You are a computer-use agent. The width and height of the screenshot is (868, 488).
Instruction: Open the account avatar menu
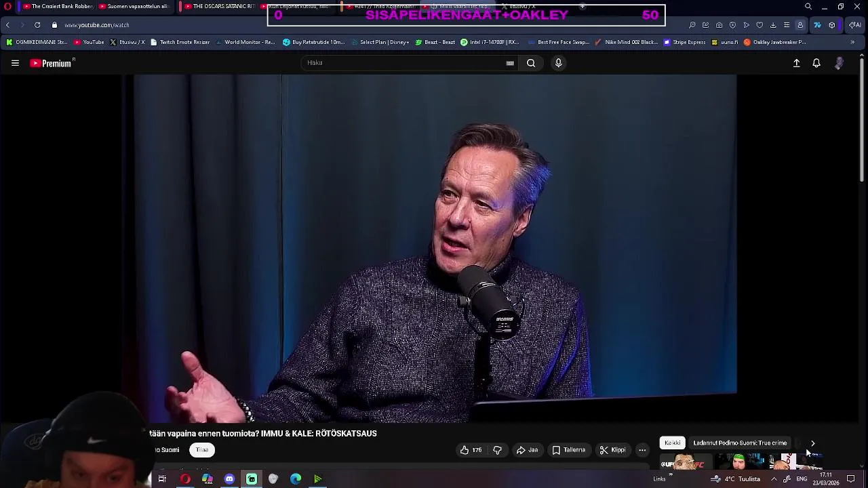pyautogui.click(x=840, y=63)
